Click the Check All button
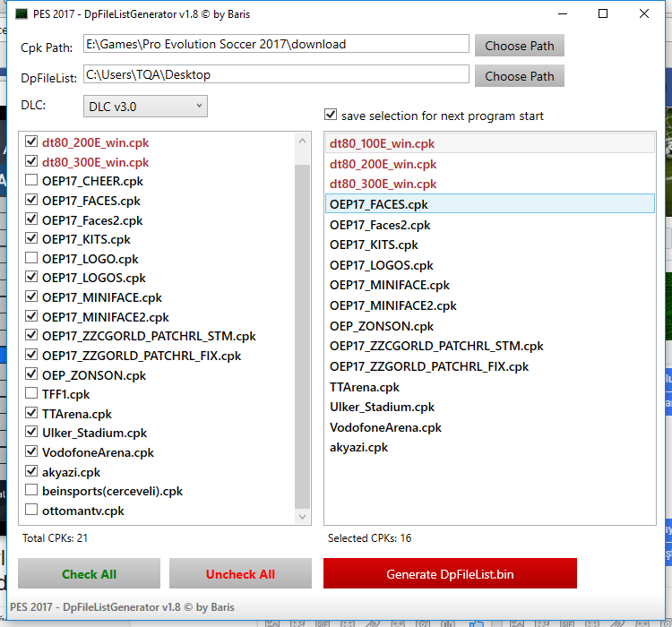 (x=89, y=573)
